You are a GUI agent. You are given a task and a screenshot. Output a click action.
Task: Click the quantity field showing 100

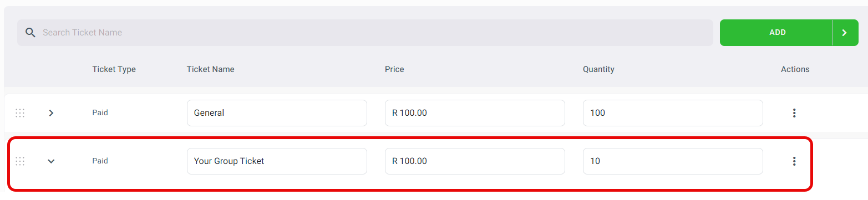coord(673,113)
